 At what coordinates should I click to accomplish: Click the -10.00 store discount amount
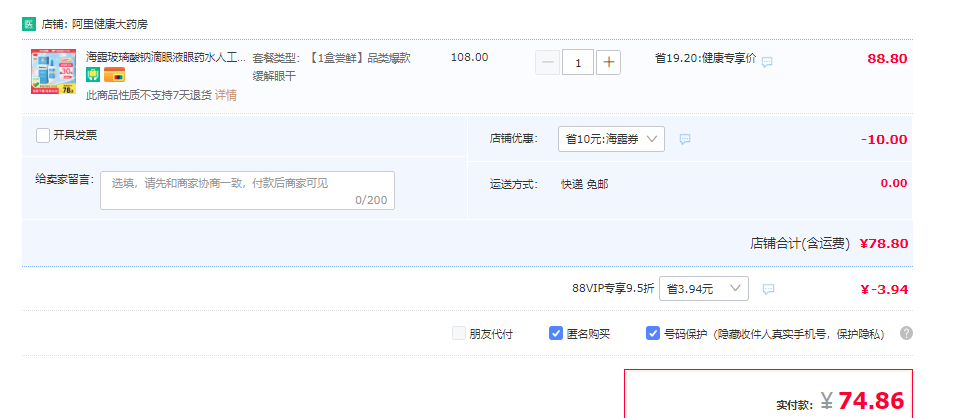tap(884, 140)
